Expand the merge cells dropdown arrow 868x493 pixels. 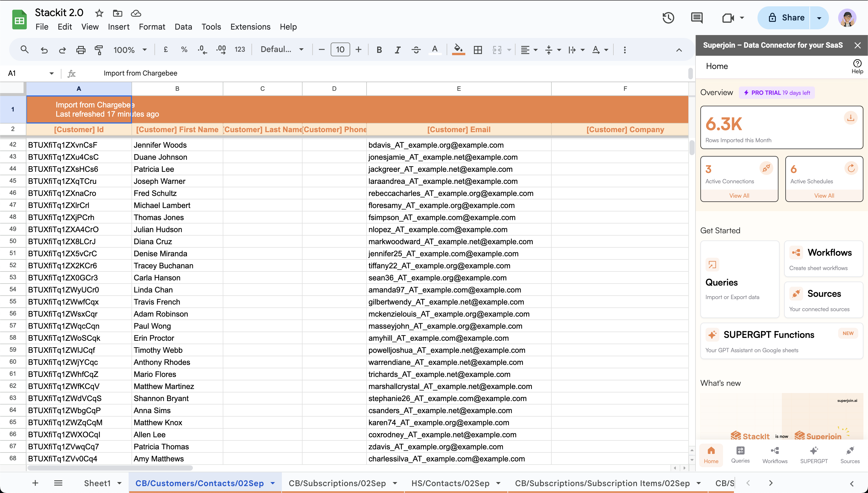tap(509, 50)
